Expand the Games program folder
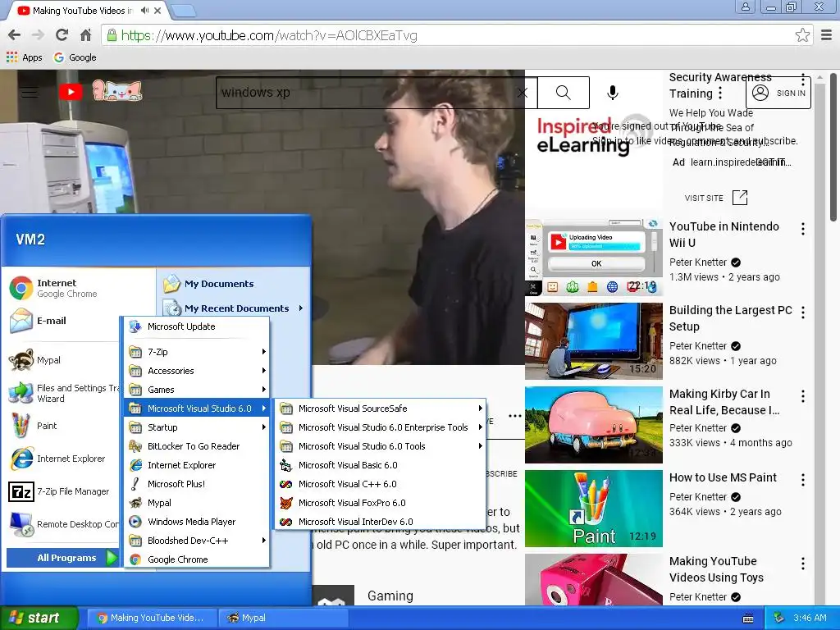The height and width of the screenshot is (630, 840). point(197,390)
